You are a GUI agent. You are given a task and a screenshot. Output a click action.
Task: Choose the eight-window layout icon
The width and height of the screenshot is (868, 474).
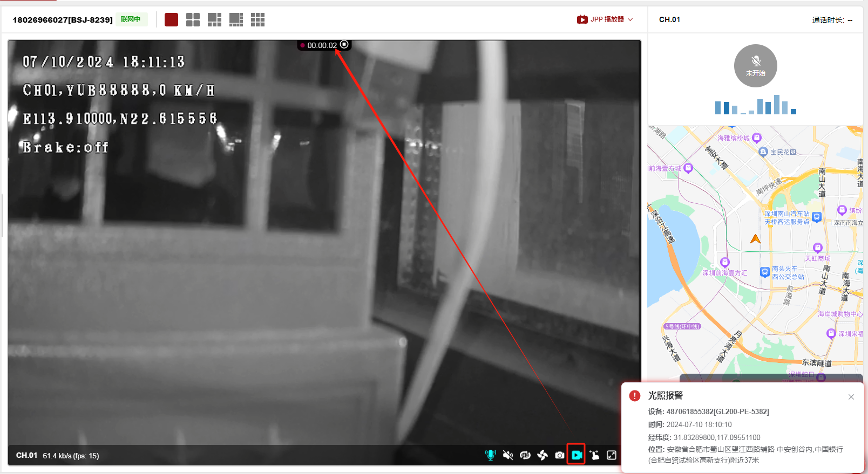236,20
